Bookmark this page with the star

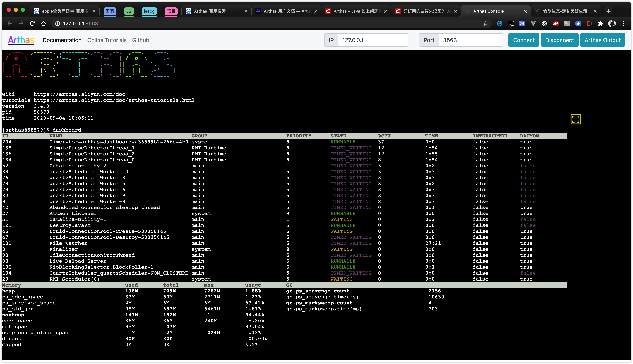click(x=485, y=23)
